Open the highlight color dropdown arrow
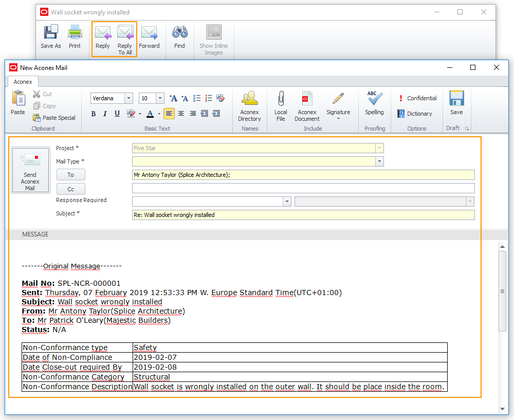The width and height of the screenshot is (514, 420). point(140,114)
